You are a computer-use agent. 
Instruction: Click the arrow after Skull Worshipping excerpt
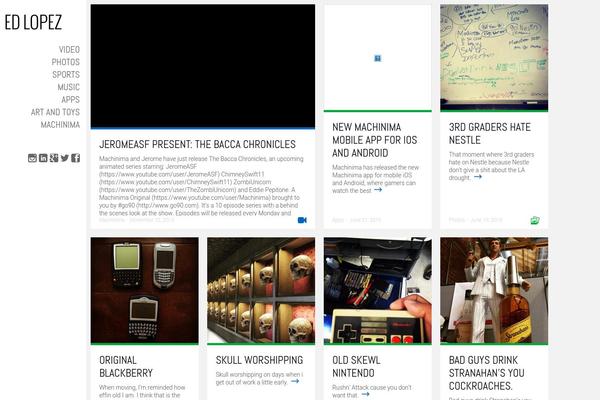point(295,381)
